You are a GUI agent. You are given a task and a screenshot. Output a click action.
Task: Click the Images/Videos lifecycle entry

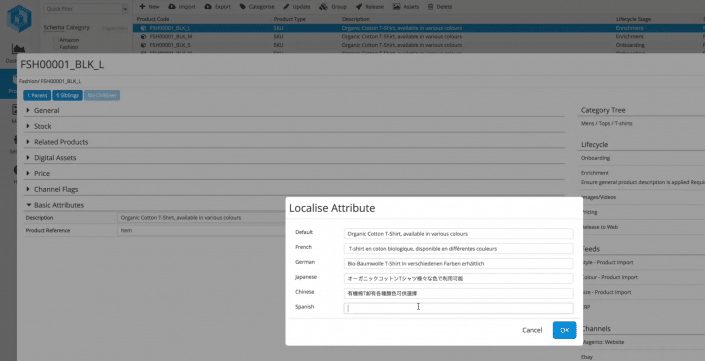[598, 197]
